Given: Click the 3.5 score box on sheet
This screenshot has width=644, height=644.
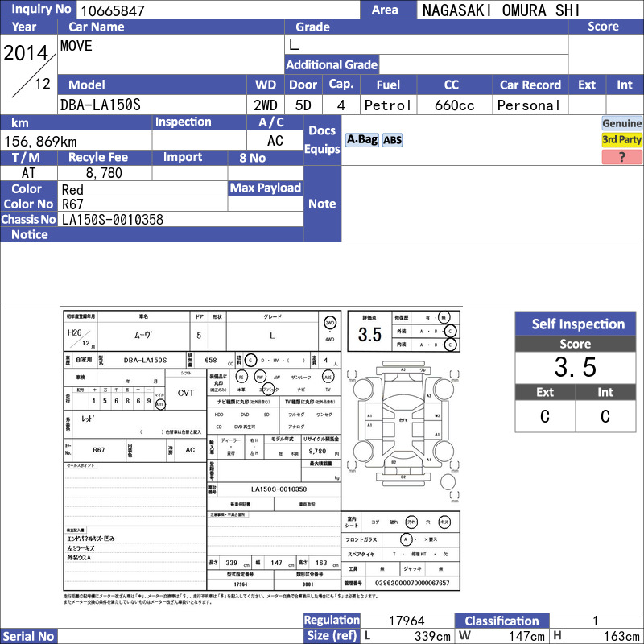Looking at the screenshot, I should pyautogui.click(x=369, y=331).
